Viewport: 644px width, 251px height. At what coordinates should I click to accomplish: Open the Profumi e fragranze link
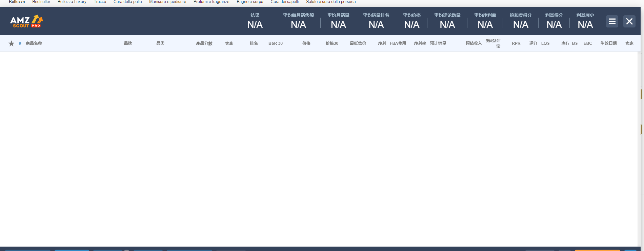coord(211,2)
